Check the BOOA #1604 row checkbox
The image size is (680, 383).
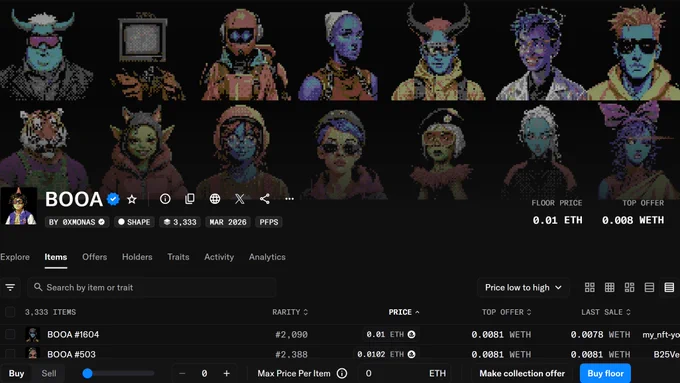[x=10, y=334]
